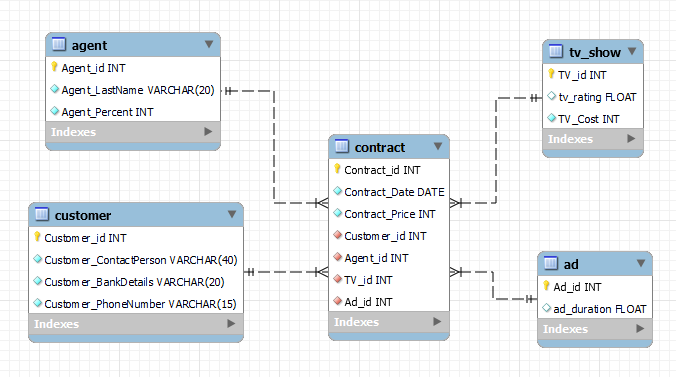676x377 pixels.
Task: Select the Contract_Price INT column
Action: (x=389, y=214)
